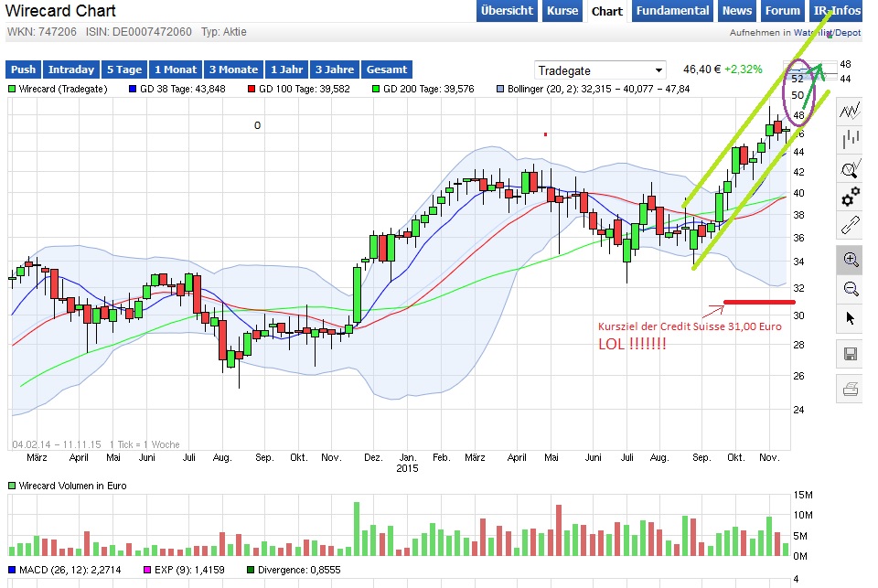Click the LOL !!!!!!! annotation text

(632, 344)
